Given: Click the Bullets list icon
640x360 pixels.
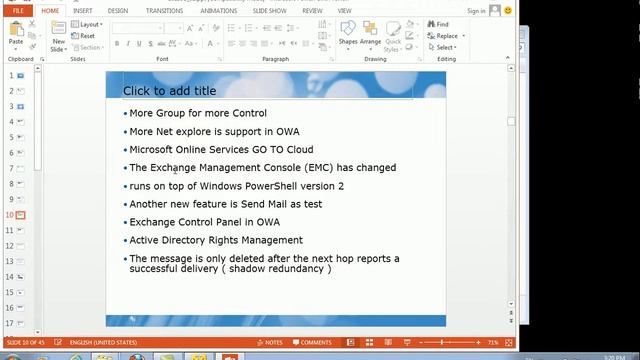Looking at the screenshot, I should click(231, 28).
